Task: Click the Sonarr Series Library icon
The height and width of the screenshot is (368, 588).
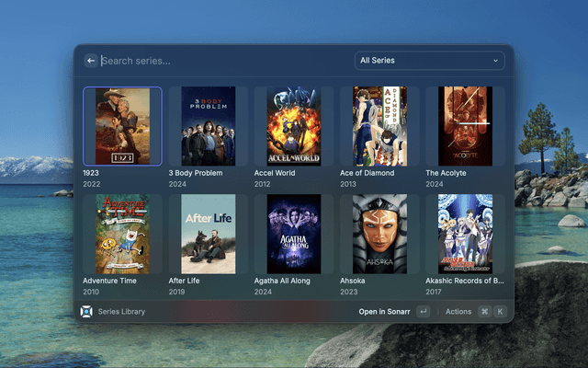Action: (86, 312)
